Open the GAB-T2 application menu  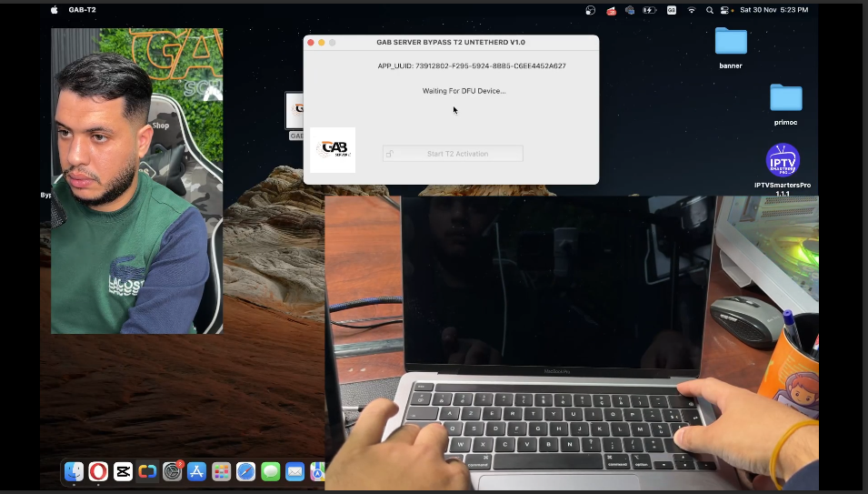tap(82, 10)
